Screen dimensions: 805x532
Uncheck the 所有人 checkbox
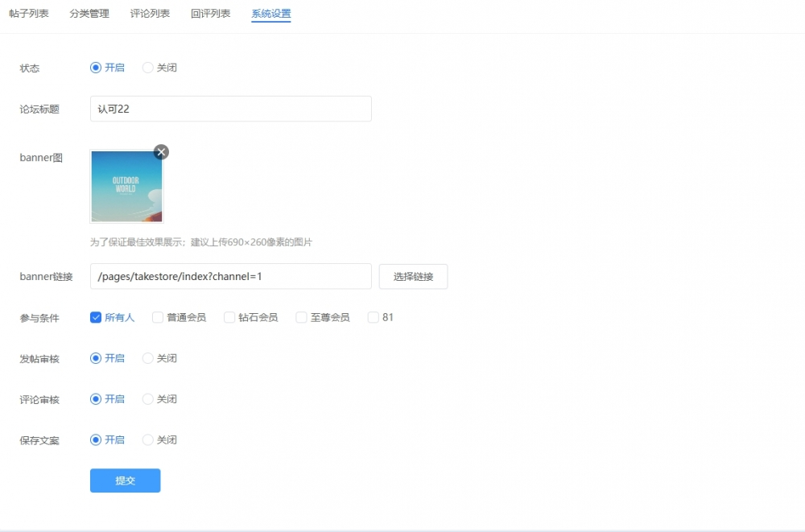(x=96, y=317)
